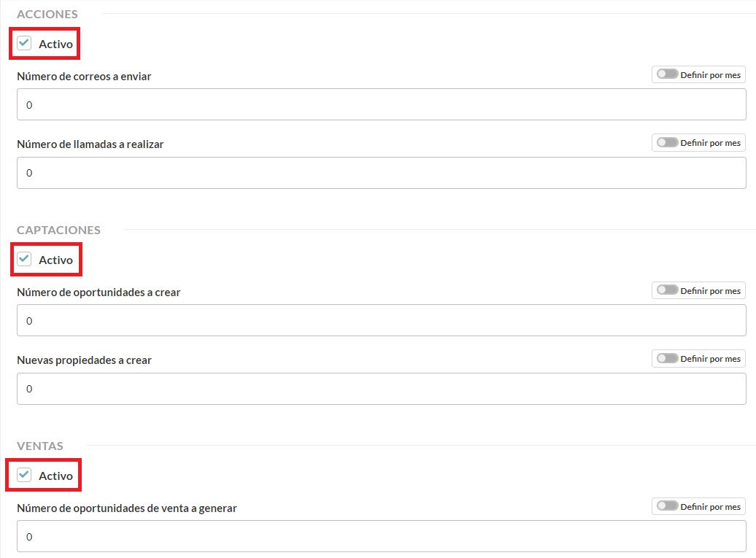Click the ACCIONES section heading

pyautogui.click(x=47, y=14)
